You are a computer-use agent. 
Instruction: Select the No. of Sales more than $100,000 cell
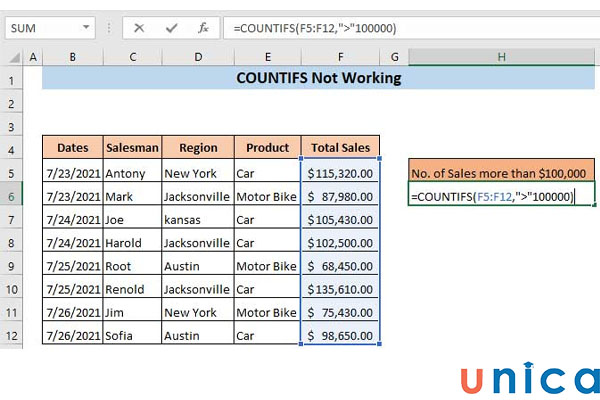click(501, 173)
